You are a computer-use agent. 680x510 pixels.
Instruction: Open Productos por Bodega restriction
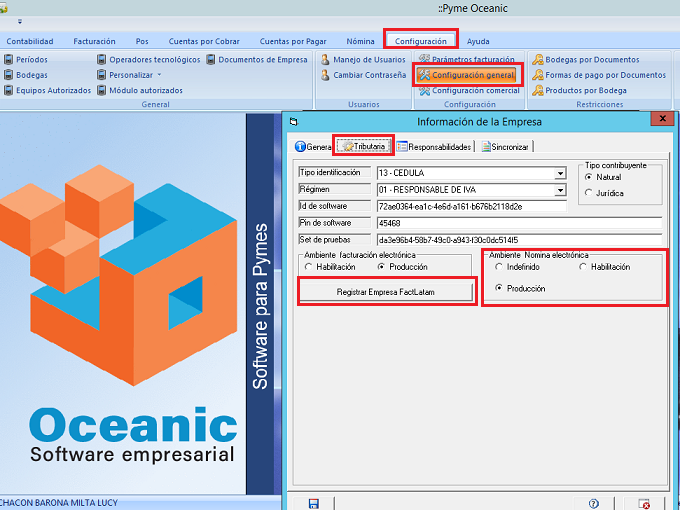(579, 90)
